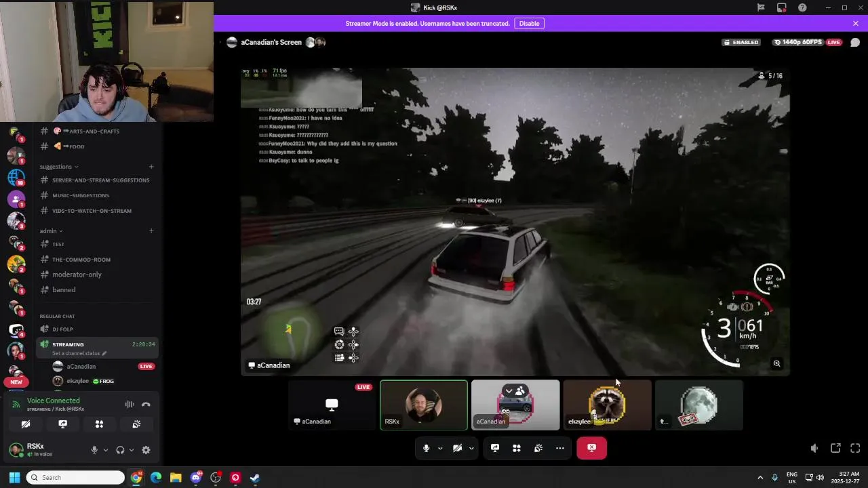Enter fullscreen for the stream
This screenshot has height=488, width=868.
click(x=855, y=448)
